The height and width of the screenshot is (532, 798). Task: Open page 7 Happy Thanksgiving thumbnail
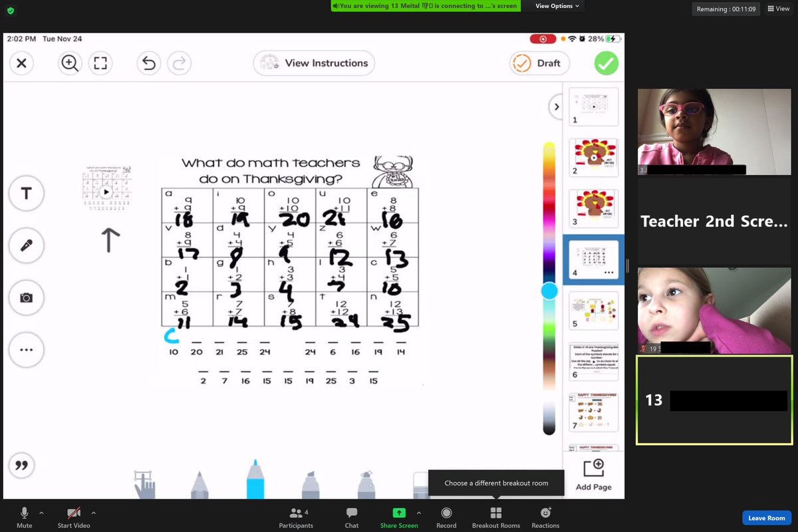tap(594, 412)
